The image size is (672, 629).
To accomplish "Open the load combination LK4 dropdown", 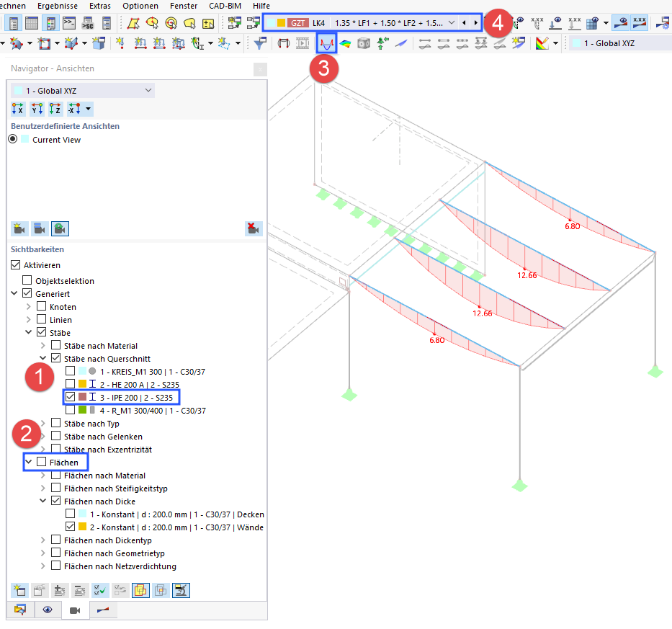I will point(452,23).
